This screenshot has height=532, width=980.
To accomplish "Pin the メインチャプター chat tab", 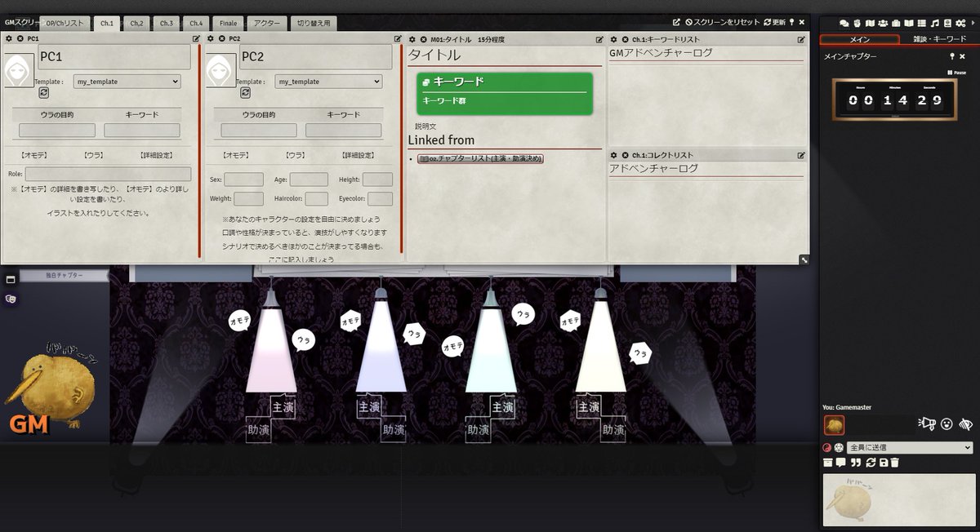I will pyautogui.click(x=951, y=56).
